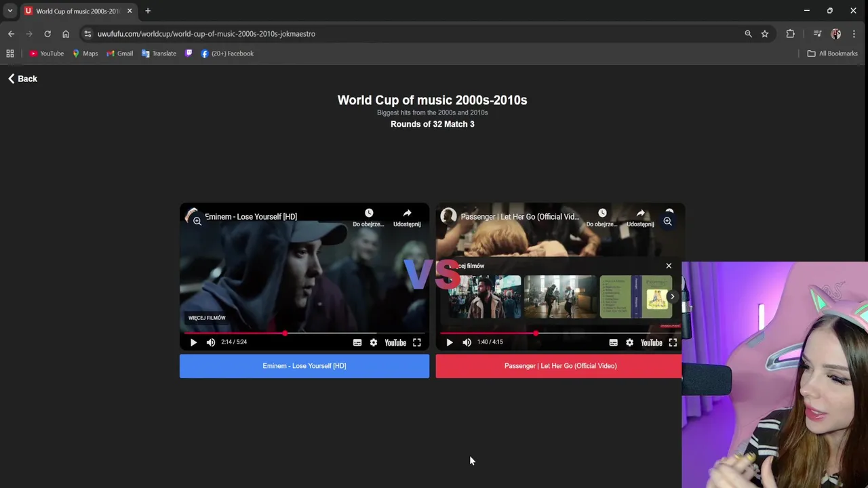Go to browser home page
868x488 pixels.
click(x=66, y=34)
